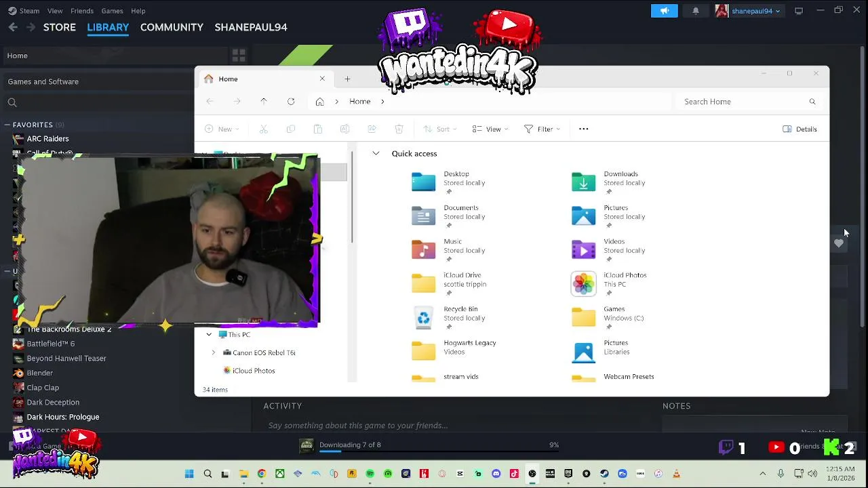Click the Explorer search magnifier icon
Image resolution: width=868 pixels, height=488 pixels.
click(x=812, y=102)
